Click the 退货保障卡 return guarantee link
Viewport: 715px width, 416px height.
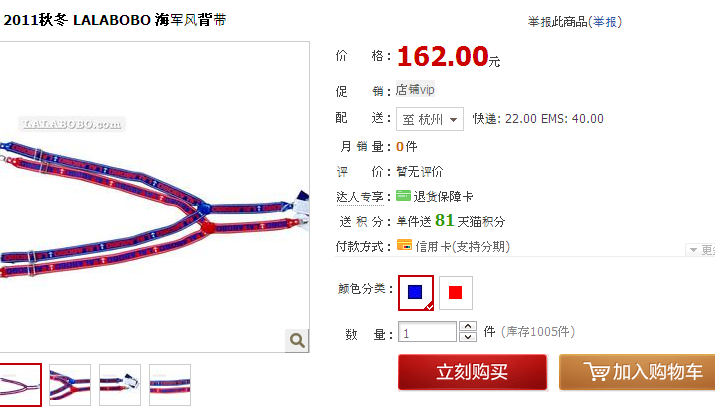click(x=443, y=197)
